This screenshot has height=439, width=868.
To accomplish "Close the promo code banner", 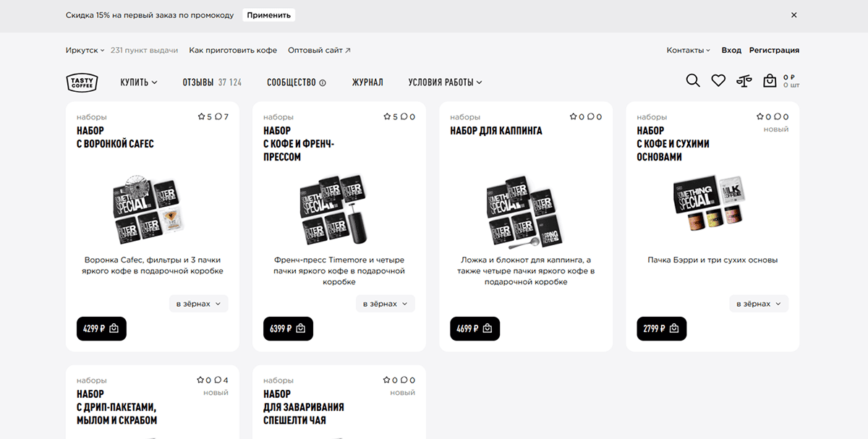I will 793,14.
